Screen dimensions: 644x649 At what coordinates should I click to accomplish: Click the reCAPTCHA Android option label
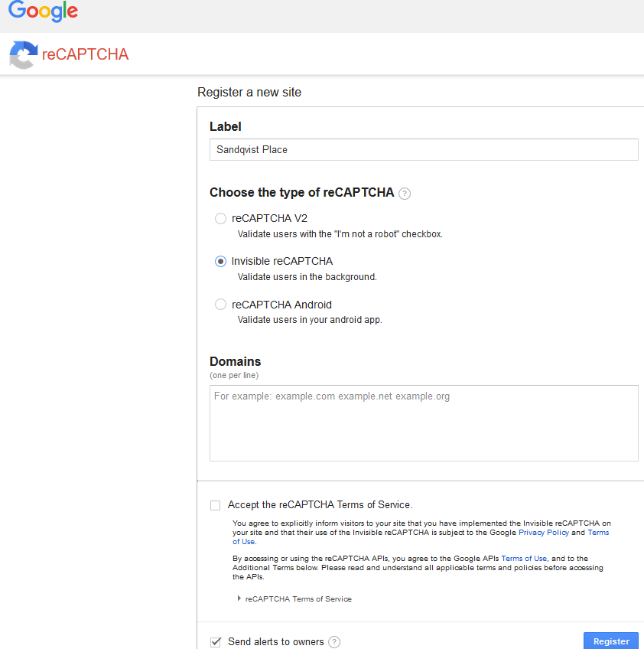tap(281, 304)
